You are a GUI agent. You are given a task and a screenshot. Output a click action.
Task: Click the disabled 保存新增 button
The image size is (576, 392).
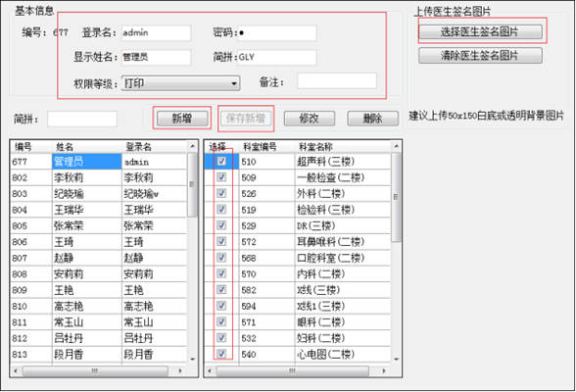[246, 119]
